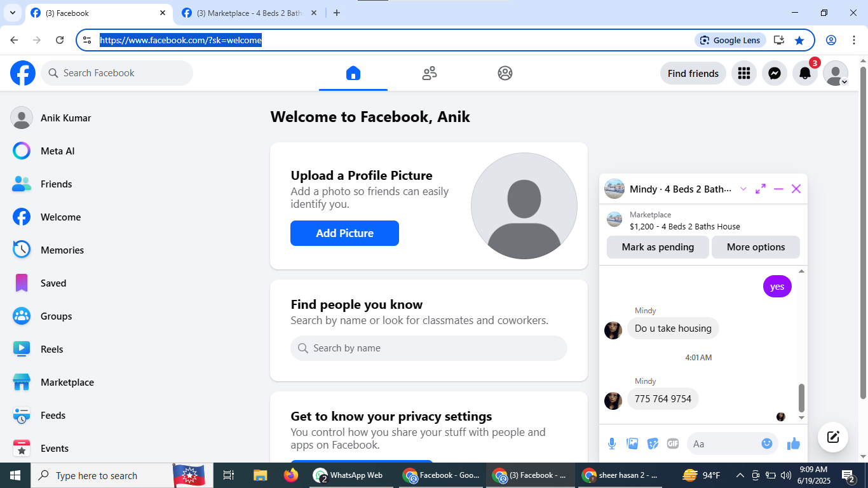Image resolution: width=868 pixels, height=488 pixels.
Task: Open the emoji picker in chat
Action: pos(767,444)
